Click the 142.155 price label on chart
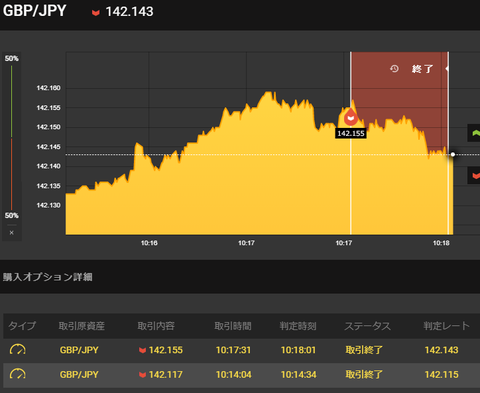The image size is (480, 393). pyautogui.click(x=351, y=134)
